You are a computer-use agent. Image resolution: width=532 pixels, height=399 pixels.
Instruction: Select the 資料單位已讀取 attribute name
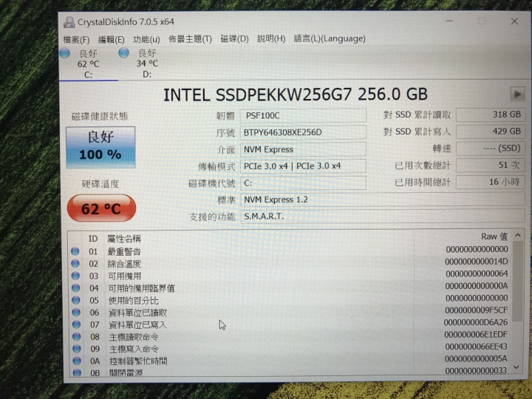tap(137, 313)
